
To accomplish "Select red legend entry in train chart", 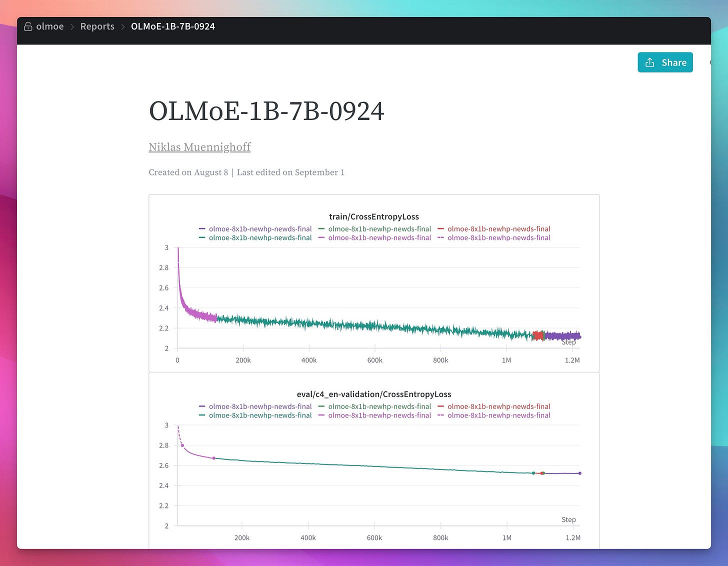I will (494, 229).
